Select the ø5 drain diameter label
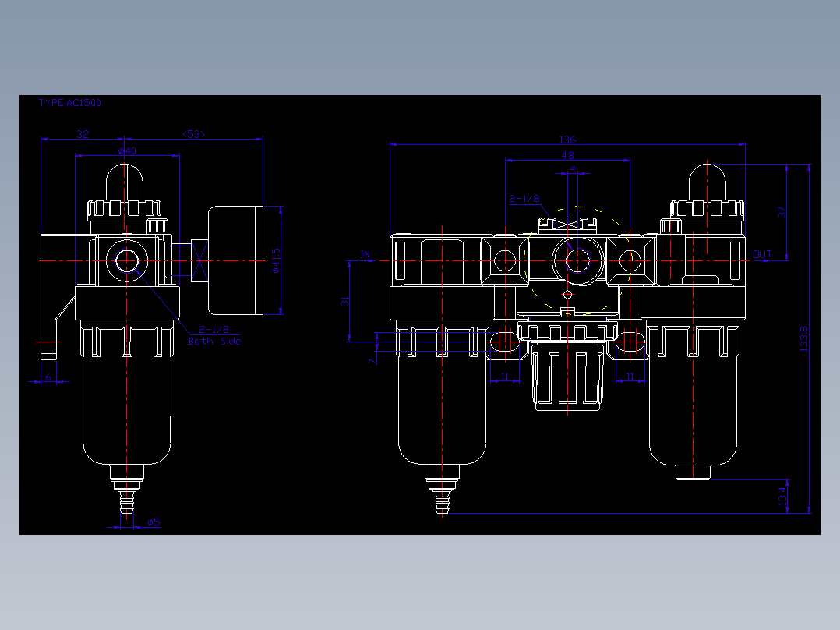This screenshot has width=840, height=630. point(154,522)
